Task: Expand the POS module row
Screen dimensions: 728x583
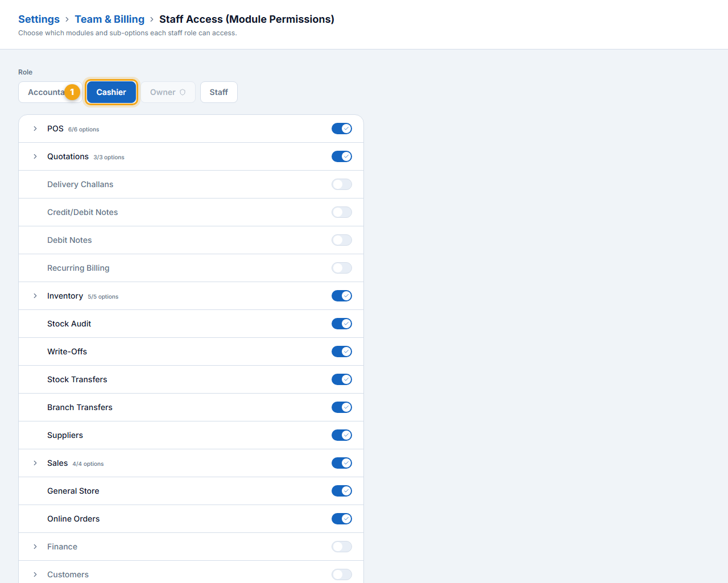Action: (35, 129)
